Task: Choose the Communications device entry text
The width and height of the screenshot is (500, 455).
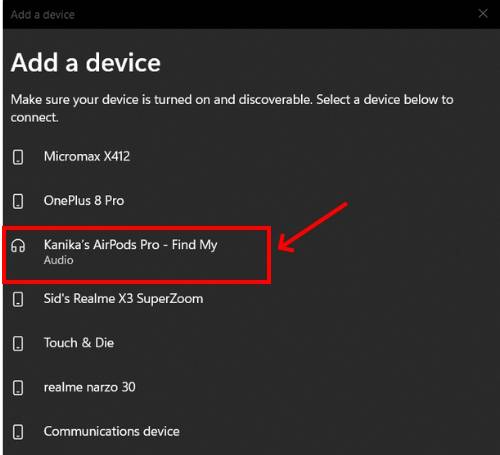Action: (112, 431)
